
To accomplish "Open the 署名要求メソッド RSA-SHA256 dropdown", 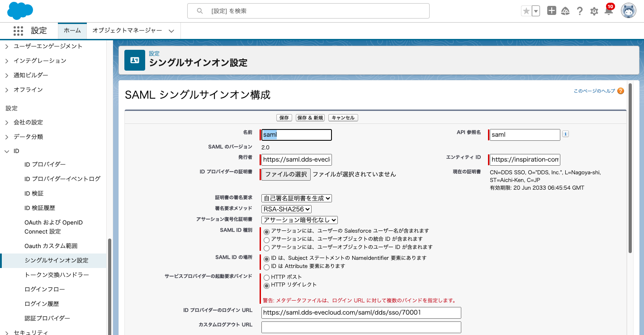I will [287, 209].
